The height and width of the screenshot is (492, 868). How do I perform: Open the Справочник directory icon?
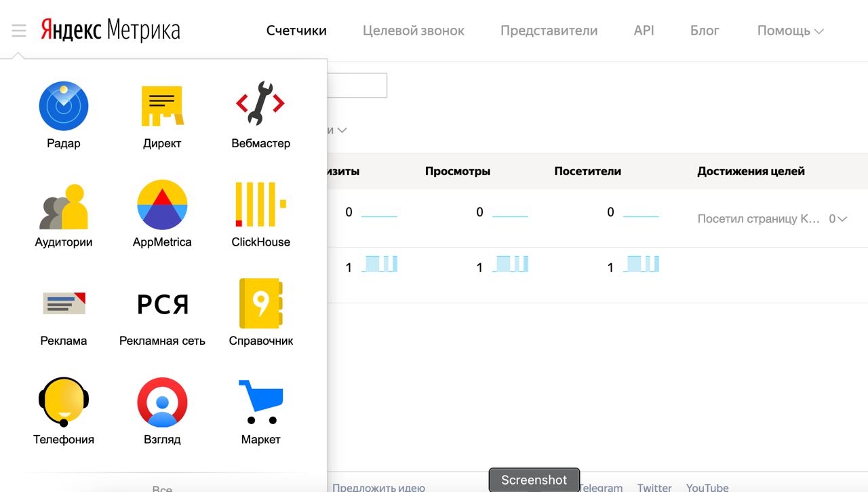click(x=260, y=303)
